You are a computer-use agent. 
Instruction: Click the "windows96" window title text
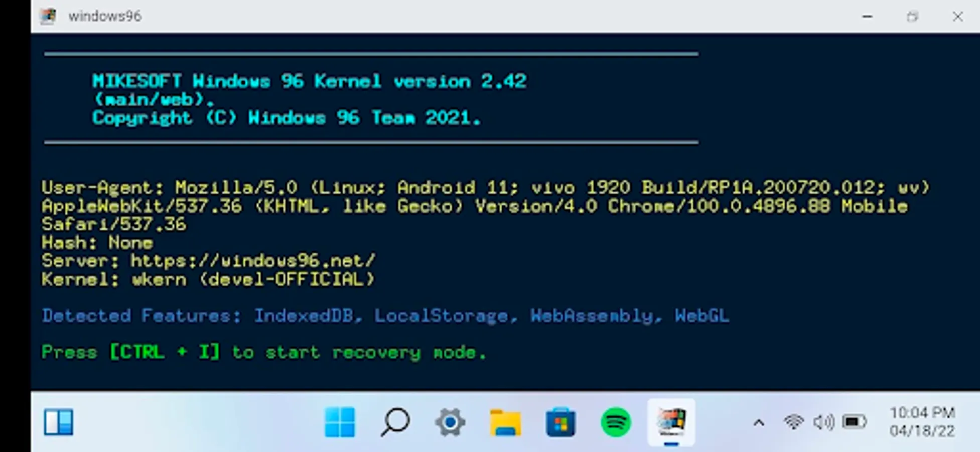pyautogui.click(x=105, y=16)
